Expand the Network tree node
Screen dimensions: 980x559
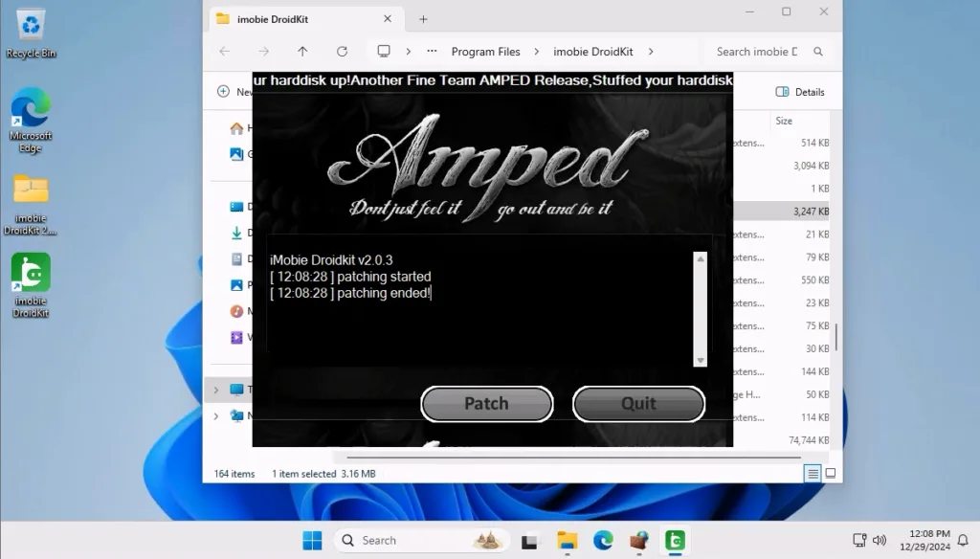coord(216,415)
